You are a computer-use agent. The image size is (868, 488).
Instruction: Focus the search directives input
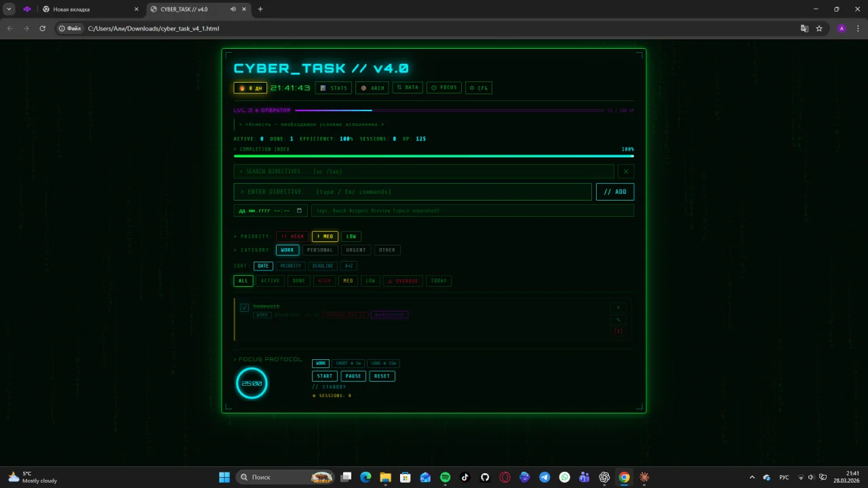424,171
